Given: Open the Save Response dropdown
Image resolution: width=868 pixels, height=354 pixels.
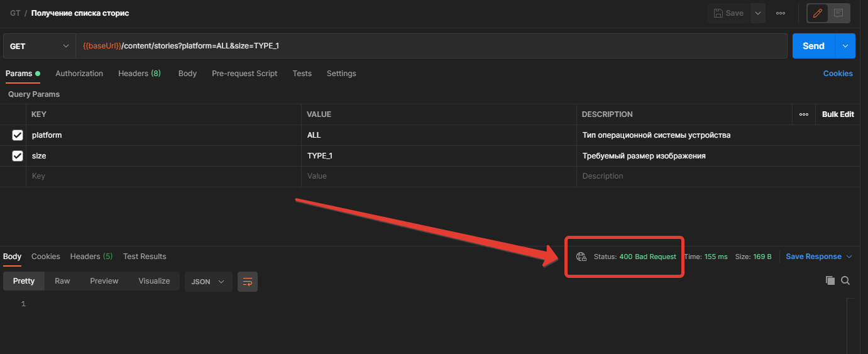Looking at the screenshot, I should (x=819, y=257).
